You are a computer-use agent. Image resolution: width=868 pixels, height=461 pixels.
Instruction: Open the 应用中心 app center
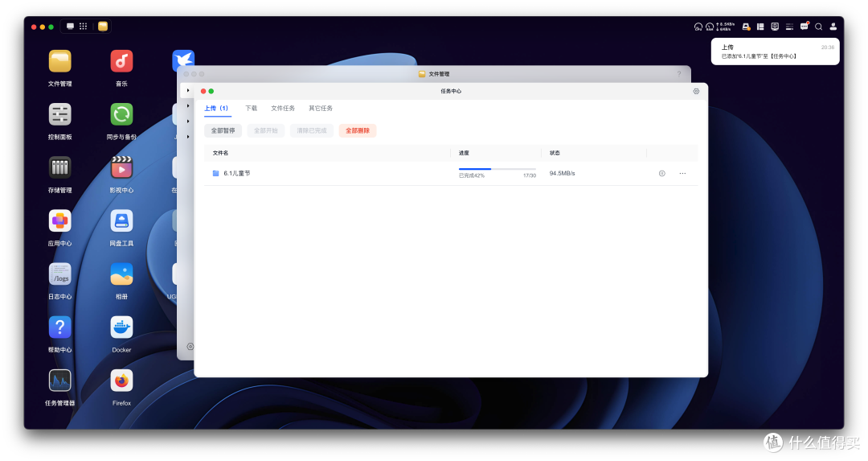click(x=59, y=220)
